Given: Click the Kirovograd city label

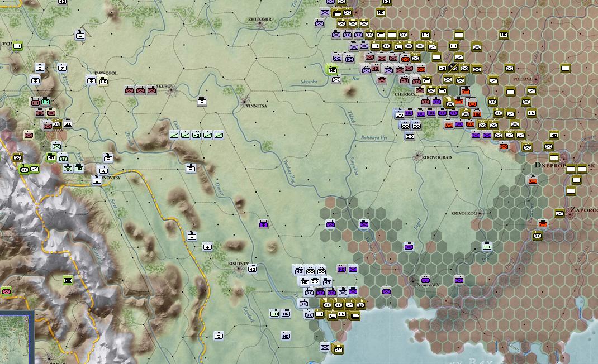Looking at the screenshot, I should click(x=437, y=157).
